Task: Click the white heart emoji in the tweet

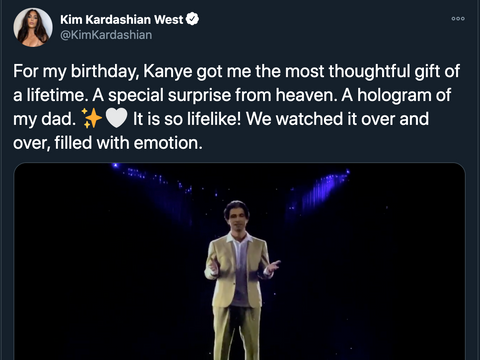Action: (x=116, y=118)
